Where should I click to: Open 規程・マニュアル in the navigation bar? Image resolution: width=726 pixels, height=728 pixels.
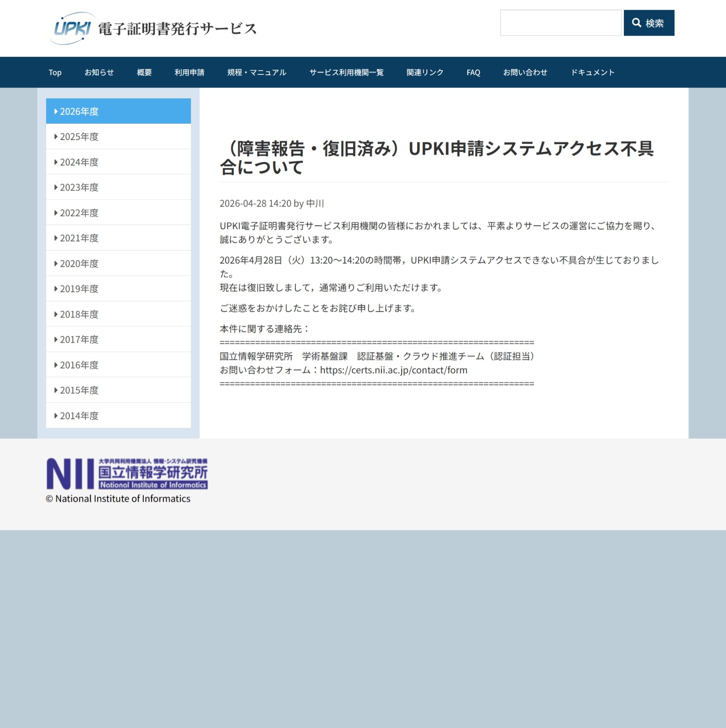click(x=256, y=72)
